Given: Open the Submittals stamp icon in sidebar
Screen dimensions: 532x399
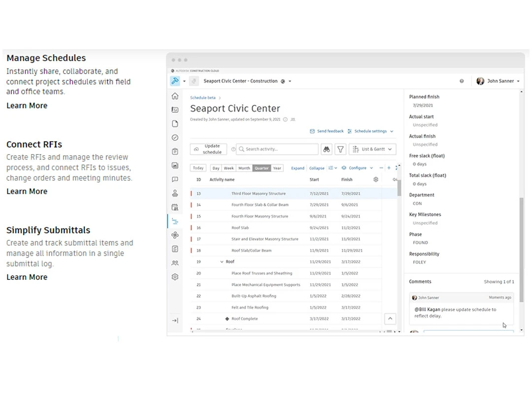Looking at the screenshot, I should click(175, 193).
